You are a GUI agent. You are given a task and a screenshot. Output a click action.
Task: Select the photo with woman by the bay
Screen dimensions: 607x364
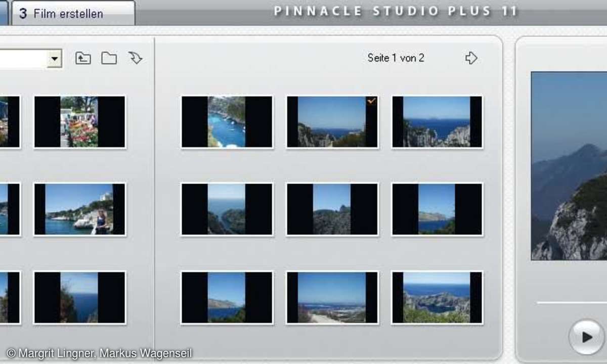[x=80, y=209]
